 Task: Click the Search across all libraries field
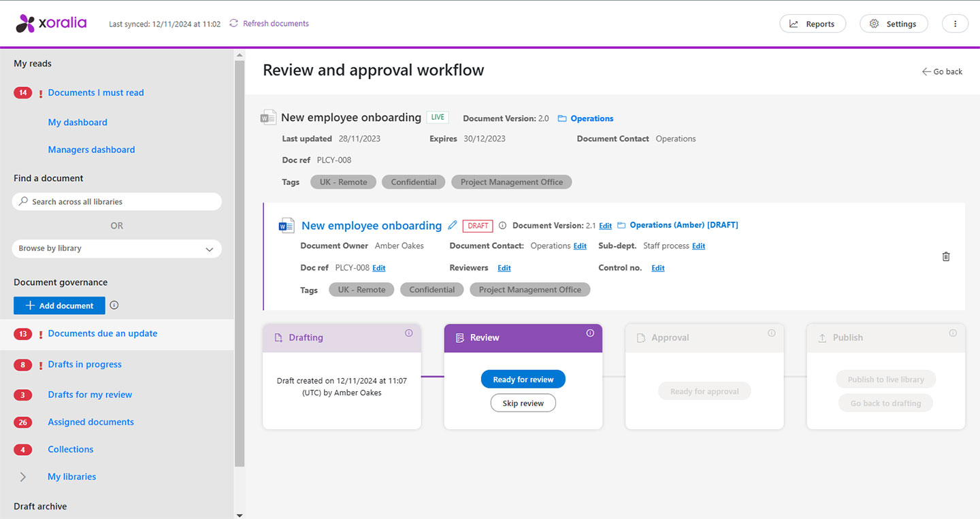(x=117, y=201)
